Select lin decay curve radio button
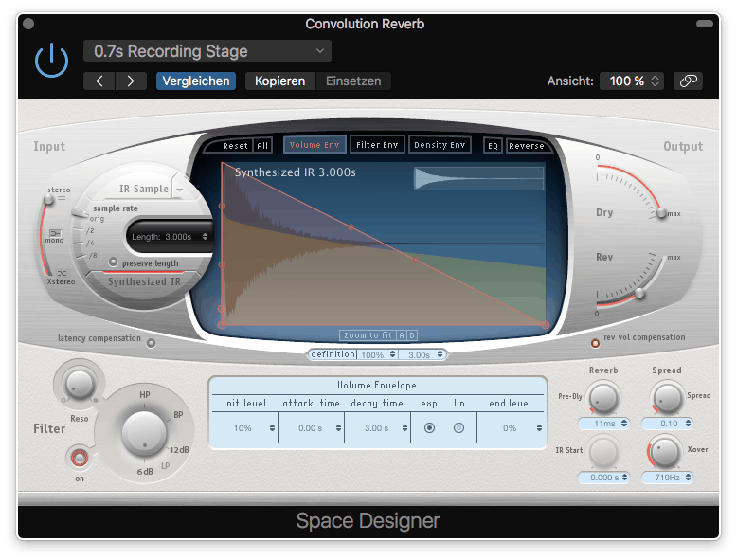 [458, 428]
